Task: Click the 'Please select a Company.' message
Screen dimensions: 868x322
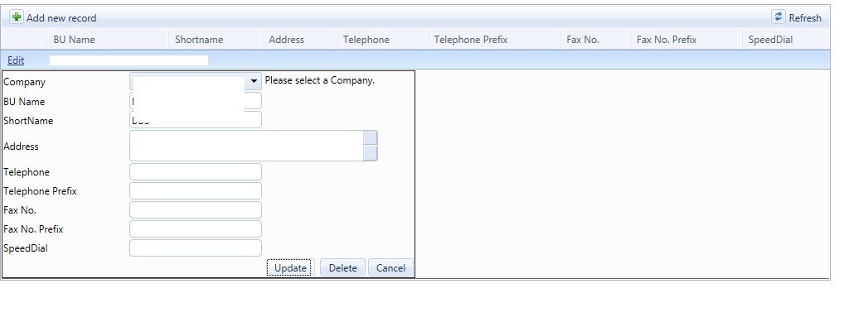Action: (x=320, y=80)
